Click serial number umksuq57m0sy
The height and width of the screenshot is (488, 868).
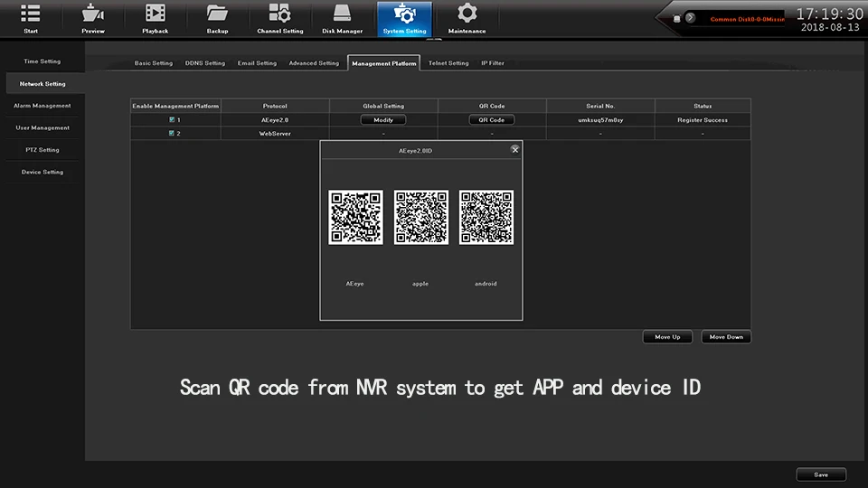600,119
